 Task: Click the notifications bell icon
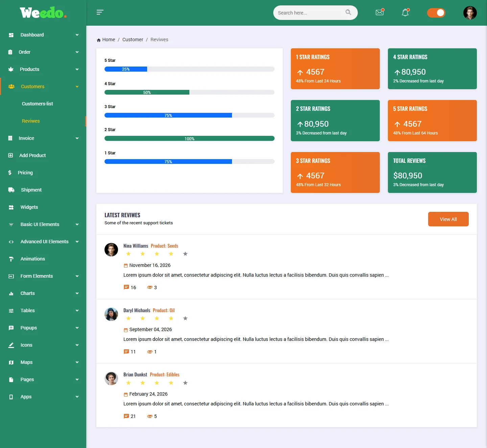[405, 13]
